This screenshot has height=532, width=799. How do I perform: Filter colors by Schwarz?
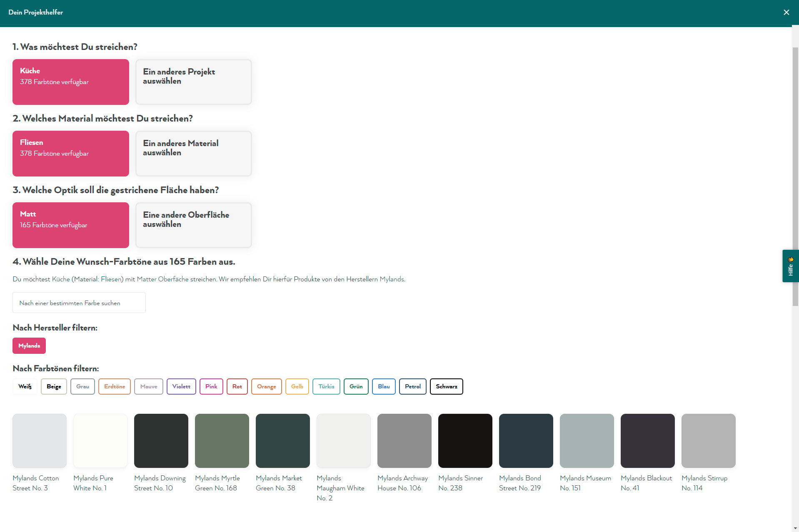447,386
